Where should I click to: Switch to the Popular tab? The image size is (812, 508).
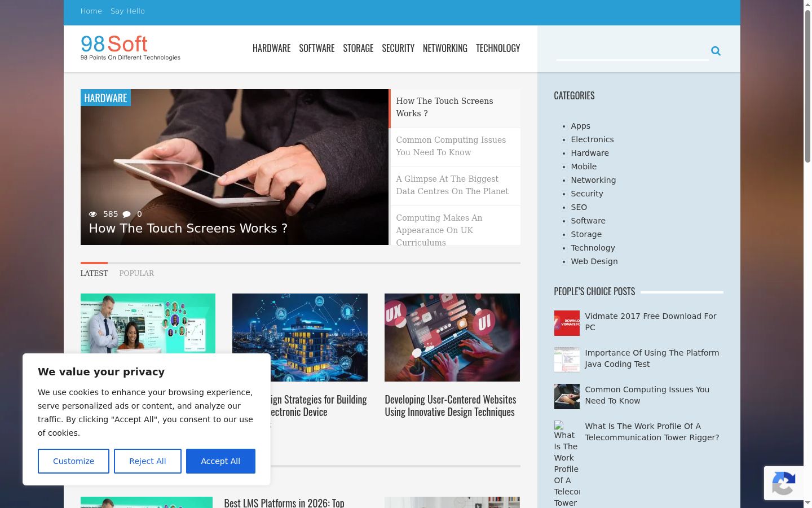click(x=136, y=273)
